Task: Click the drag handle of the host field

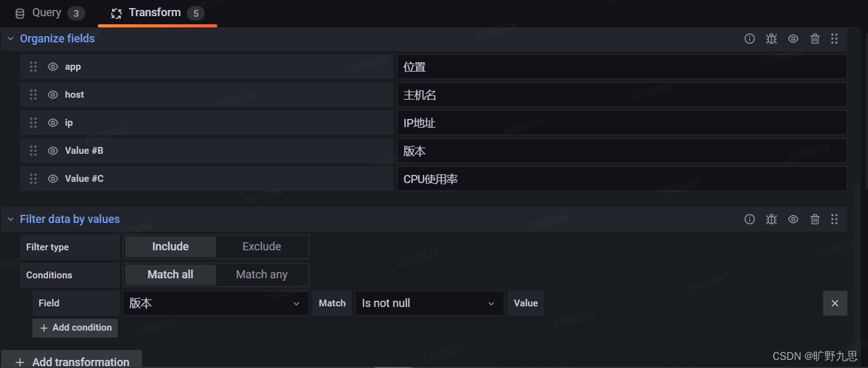Action: (x=33, y=94)
